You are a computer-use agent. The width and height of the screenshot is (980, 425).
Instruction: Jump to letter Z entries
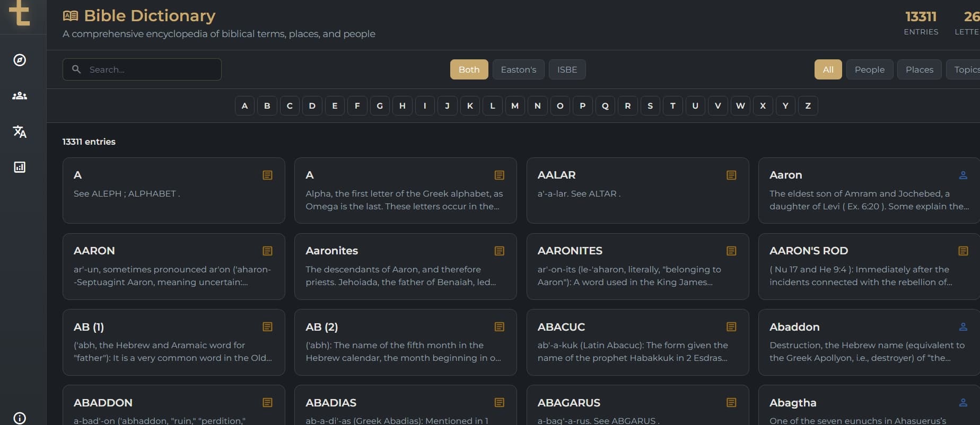point(808,106)
